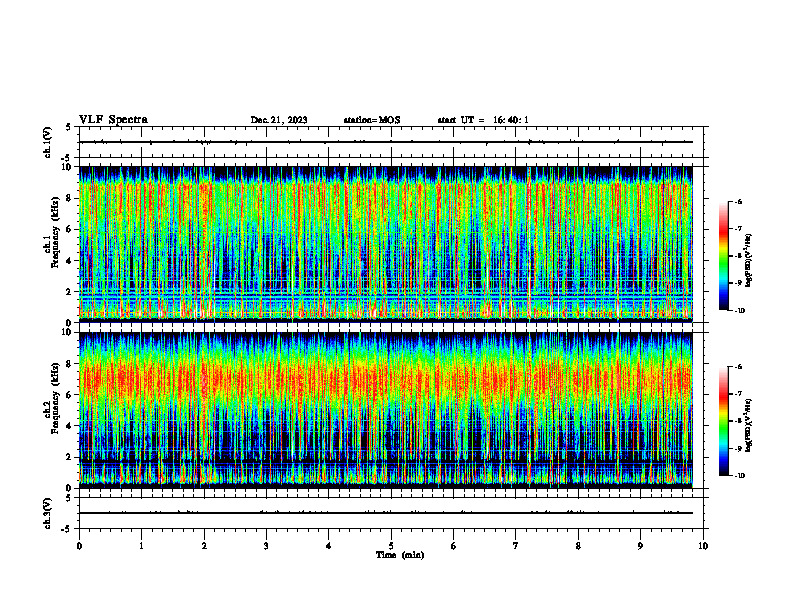Click the log(PSD) label beside ch.1 colorbar

[x=749, y=261]
